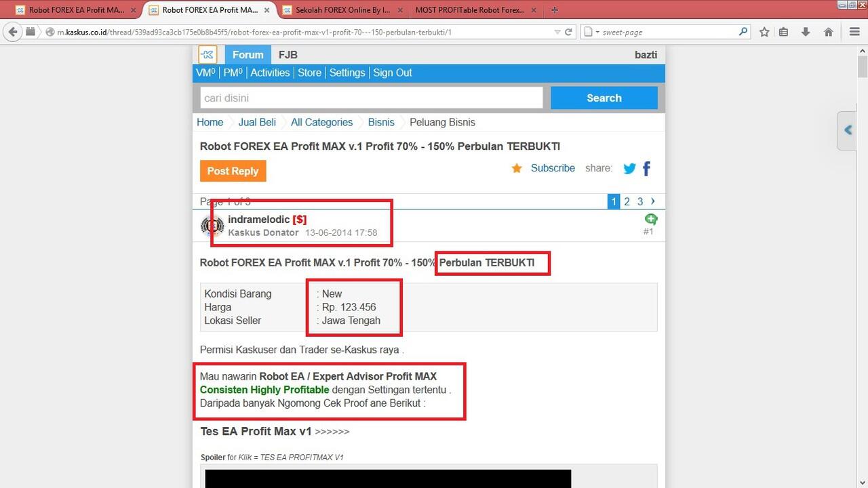Click the vertical scrollbar thumb

tap(863, 68)
